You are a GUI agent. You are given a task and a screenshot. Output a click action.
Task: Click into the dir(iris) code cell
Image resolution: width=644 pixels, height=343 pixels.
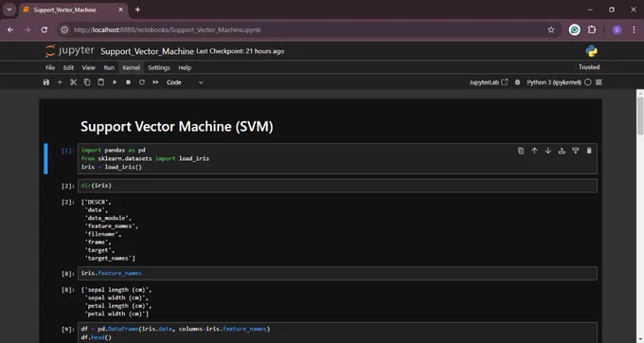(x=337, y=186)
